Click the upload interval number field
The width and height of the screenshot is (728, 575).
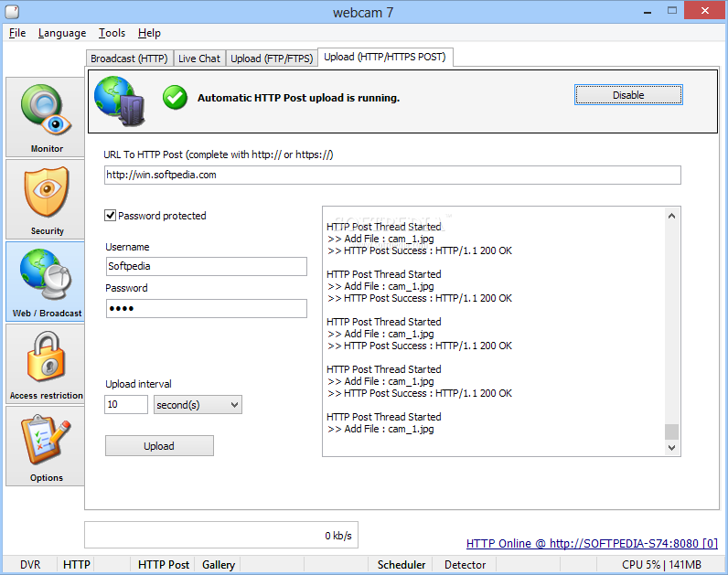(x=126, y=405)
